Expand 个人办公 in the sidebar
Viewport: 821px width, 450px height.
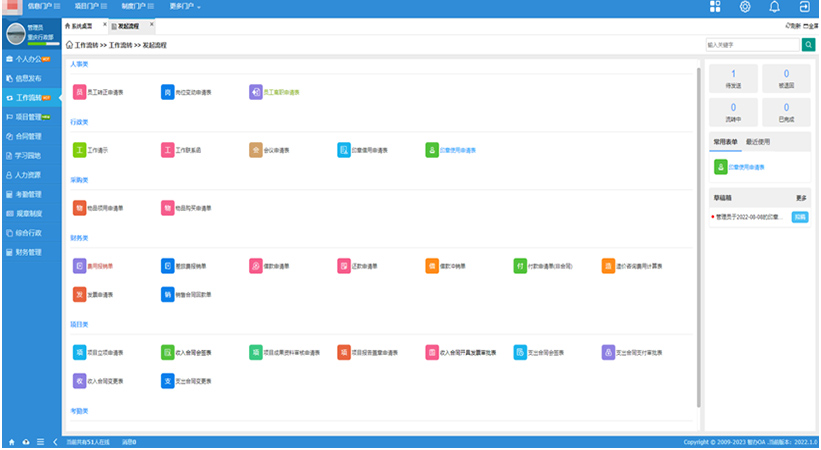point(31,59)
